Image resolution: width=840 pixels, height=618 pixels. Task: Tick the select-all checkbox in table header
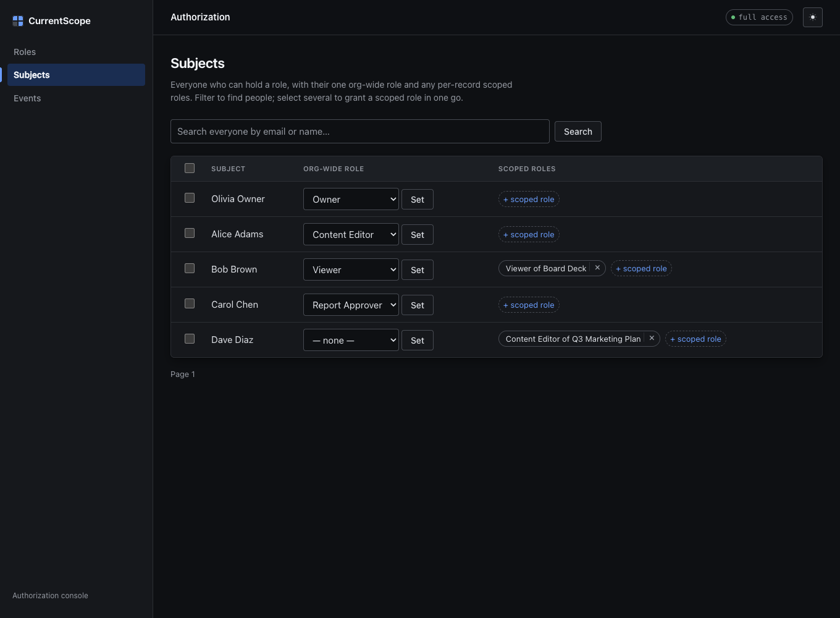point(190,168)
